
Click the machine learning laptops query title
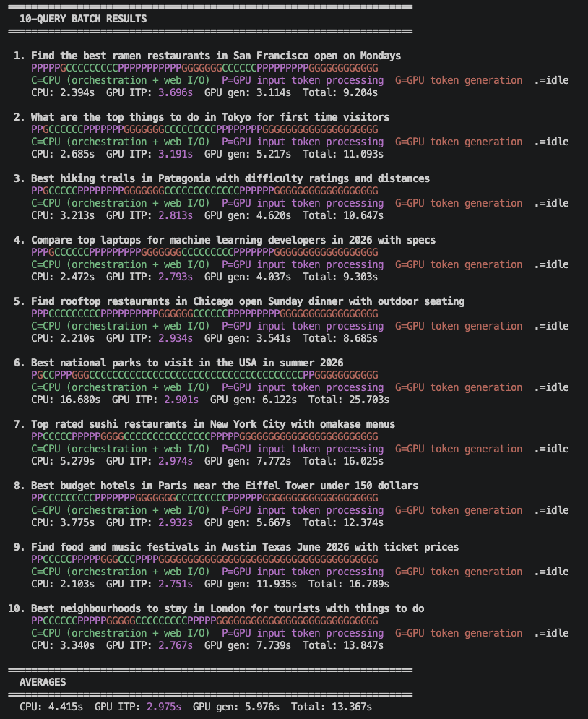pos(233,240)
